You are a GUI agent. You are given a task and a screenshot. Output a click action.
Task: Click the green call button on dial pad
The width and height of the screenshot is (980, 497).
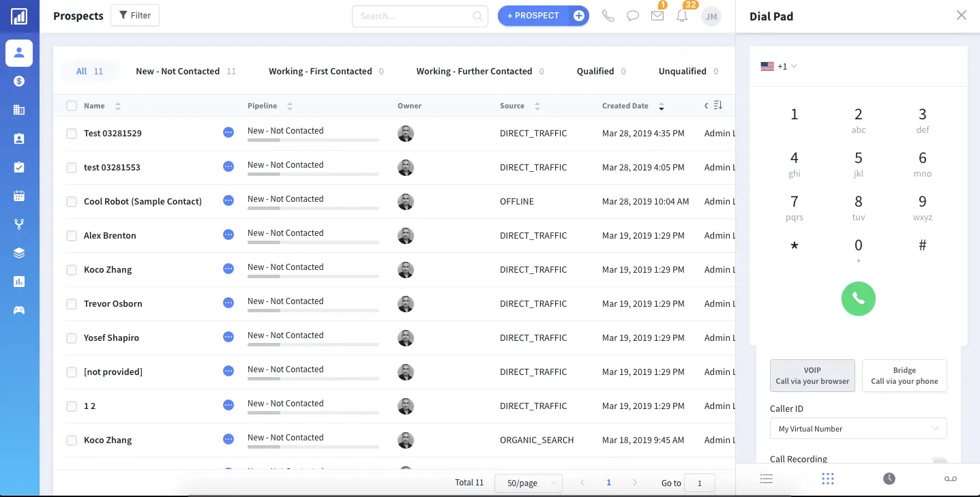[858, 299]
